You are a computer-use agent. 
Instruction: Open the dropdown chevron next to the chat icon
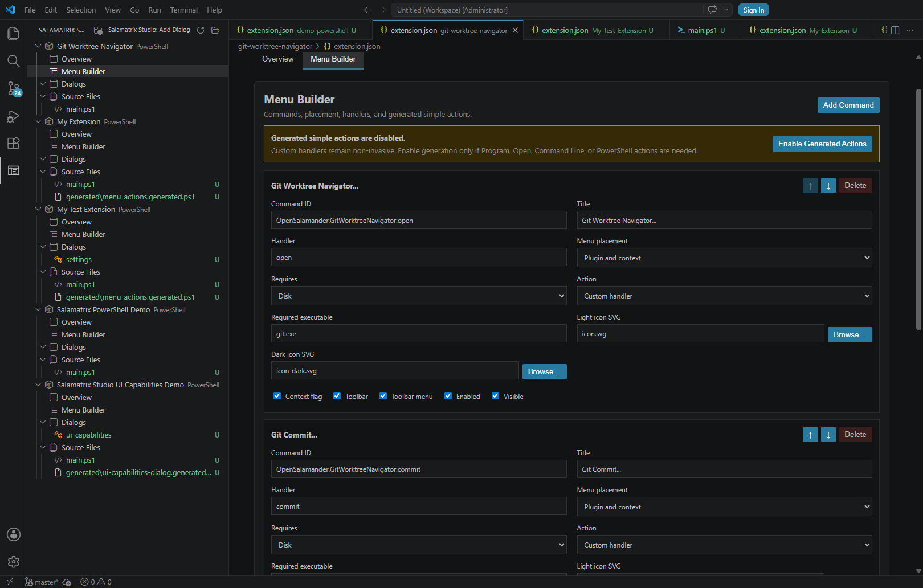pyautogui.click(x=726, y=10)
